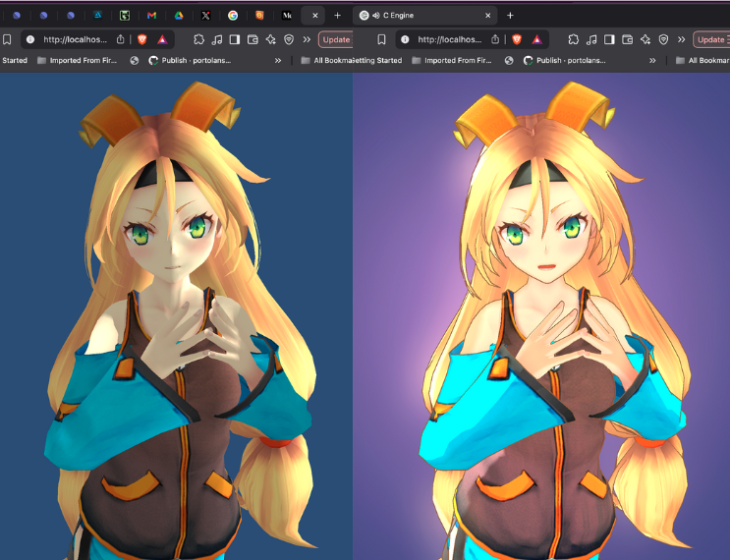Mute audio on C Engine tab
The image size is (730, 560).
[x=375, y=16]
